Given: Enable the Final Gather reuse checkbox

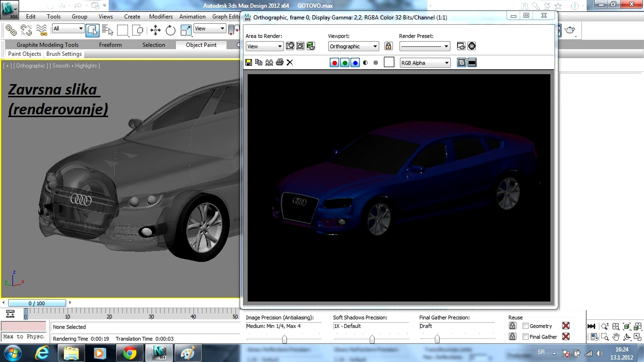Looking at the screenshot, I should [526, 337].
